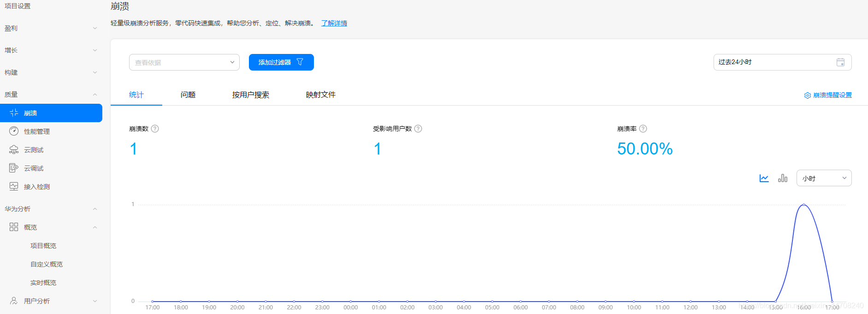Open the 查看依据 dropdown
868x314 pixels.
click(x=184, y=62)
